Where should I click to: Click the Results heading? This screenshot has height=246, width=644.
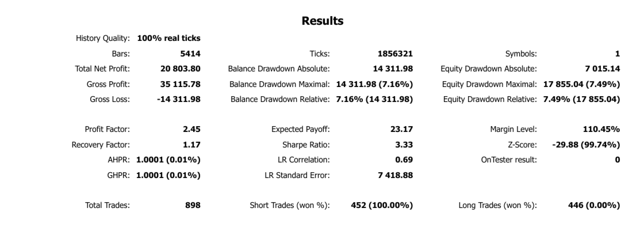[323, 21]
